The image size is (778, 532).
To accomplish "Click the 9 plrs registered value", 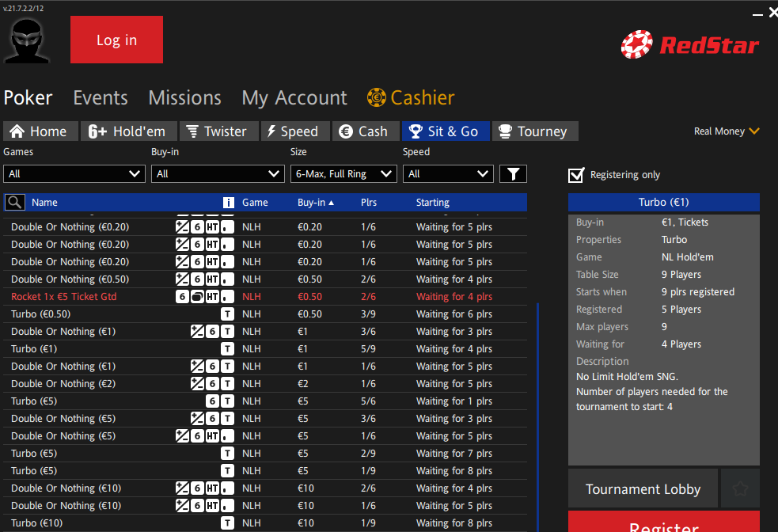I will click(x=697, y=292).
